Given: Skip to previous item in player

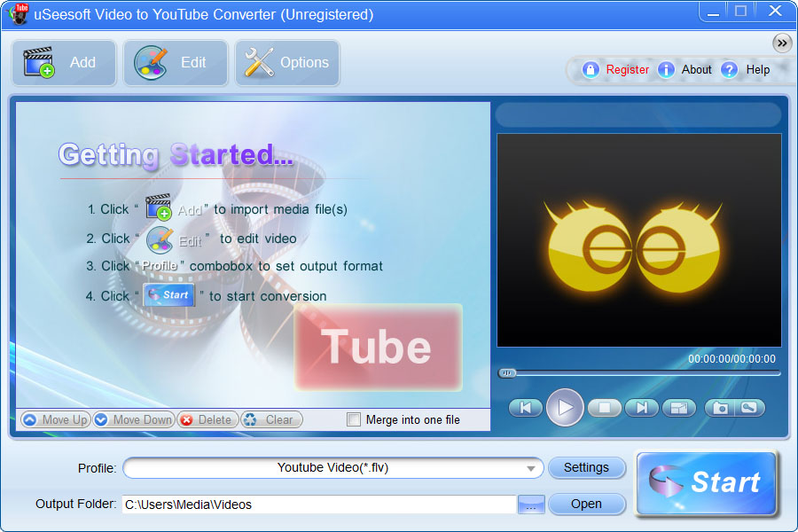Looking at the screenshot, I should pos(526,408).
